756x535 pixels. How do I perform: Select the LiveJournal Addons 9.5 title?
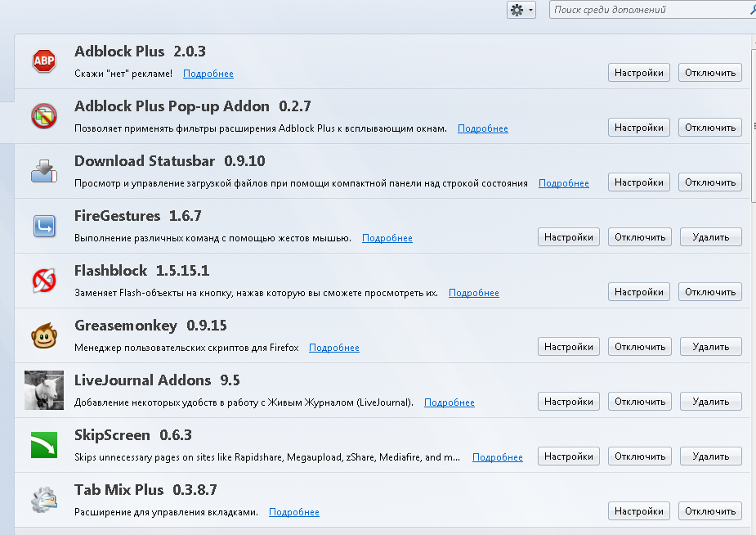click(157, 380)
